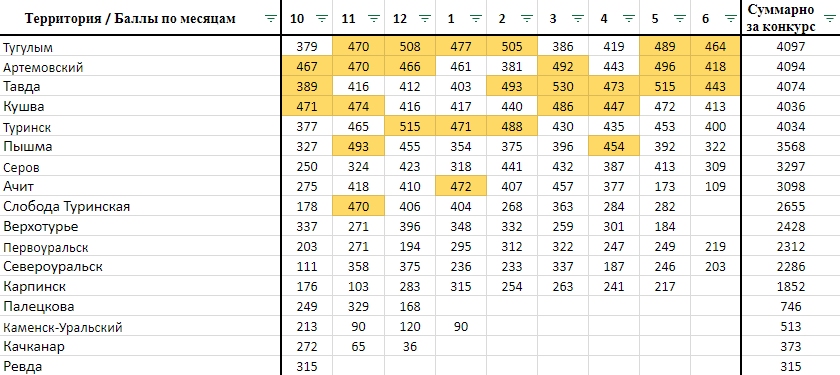Select the Тугулым row label cell
This screenshot has height=375, width=840.
(x=140, y=47)
